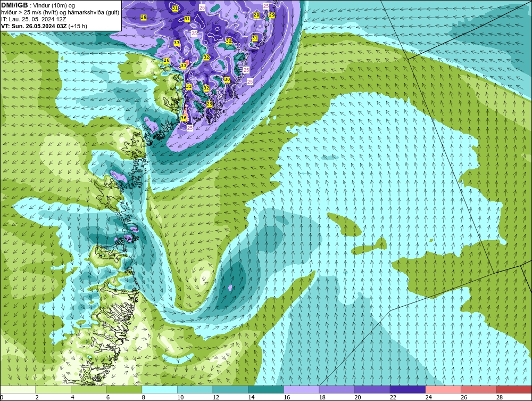Viewport: 532px width, 401px height.
Task: Click the '24' tick label on the color scale
Action: [428, 397]
